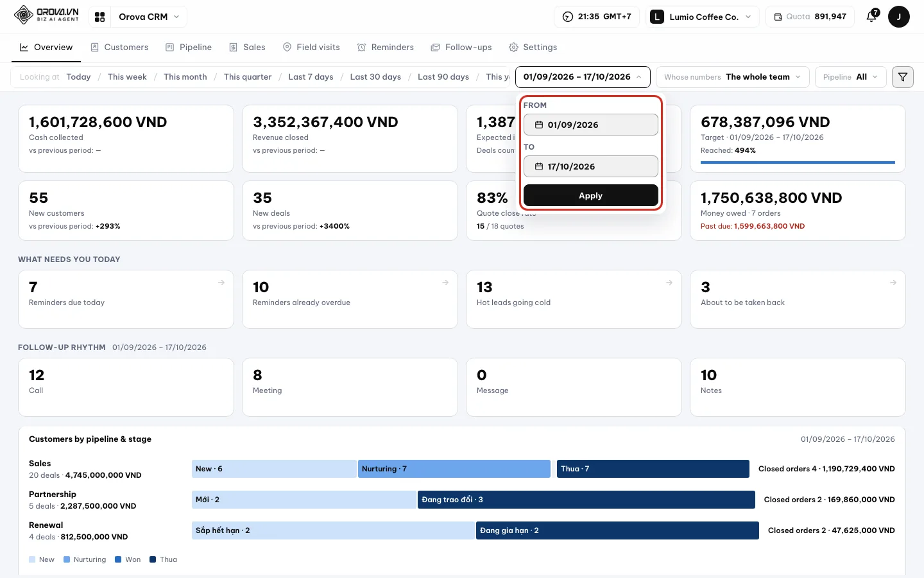The height and width of the screenshot is (578, 924).
Task: Open the Whose numbers team dropdown
Action: (732, 77)
